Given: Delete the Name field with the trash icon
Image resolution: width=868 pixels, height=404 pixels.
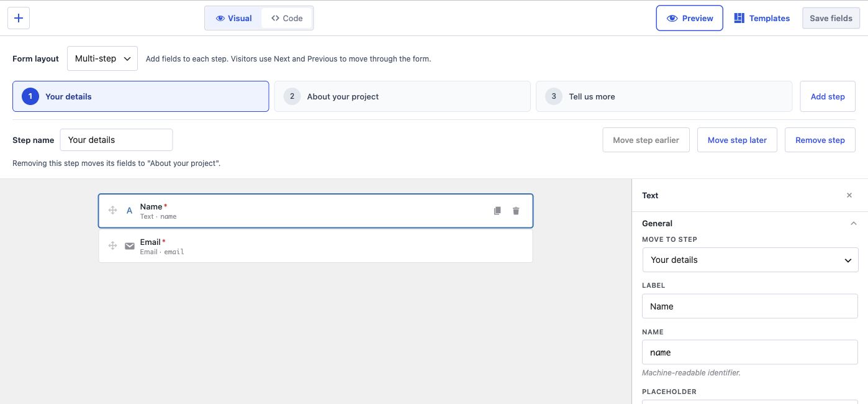Looking at the screenshot, I should tap(516, 211).
